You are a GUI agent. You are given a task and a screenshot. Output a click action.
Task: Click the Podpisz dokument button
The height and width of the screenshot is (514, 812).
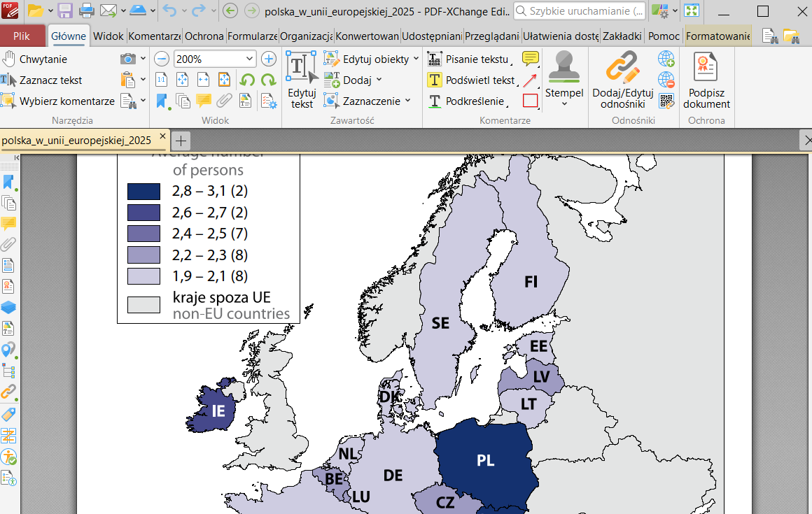click(706, 80)
